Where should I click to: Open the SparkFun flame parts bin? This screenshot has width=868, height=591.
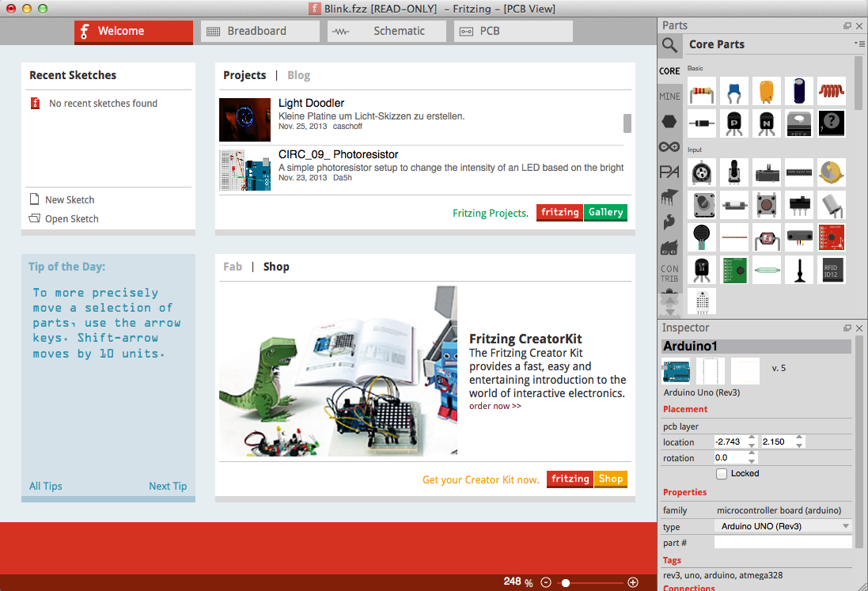point(669,222)
